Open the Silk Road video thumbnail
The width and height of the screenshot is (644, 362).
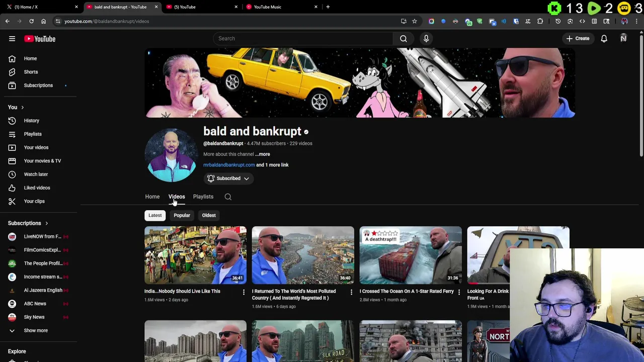(303, 341)
